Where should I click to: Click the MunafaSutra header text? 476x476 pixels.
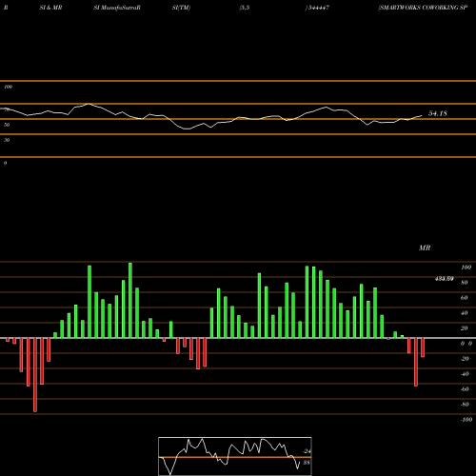(x=117, y=8)
